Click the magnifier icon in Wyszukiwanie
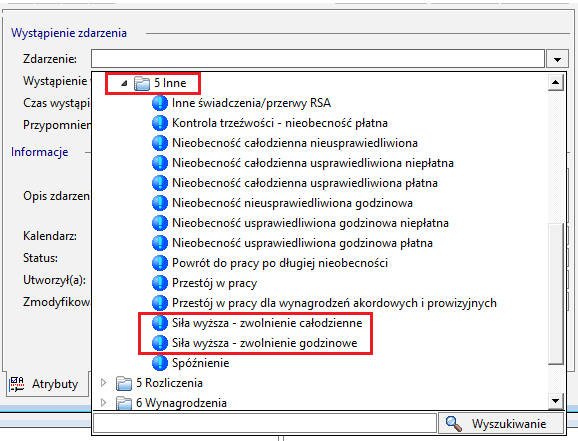The width and height of the screenshot is (578, 441). pyautogui.click(x=453, y=424)
